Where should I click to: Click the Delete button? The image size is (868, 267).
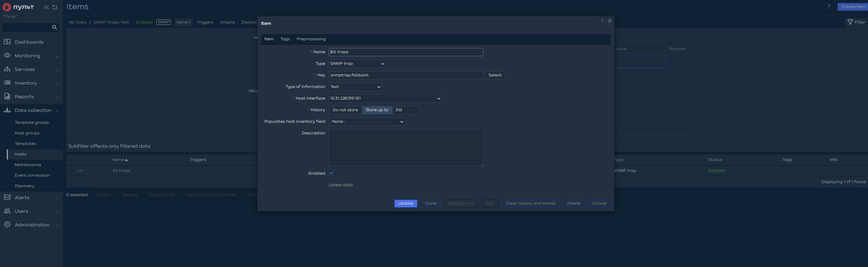574,203
